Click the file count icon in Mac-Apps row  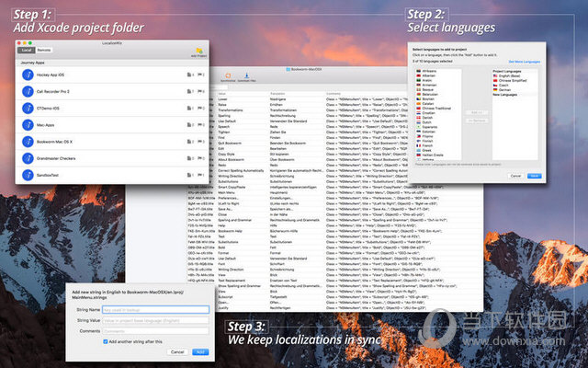189,125
